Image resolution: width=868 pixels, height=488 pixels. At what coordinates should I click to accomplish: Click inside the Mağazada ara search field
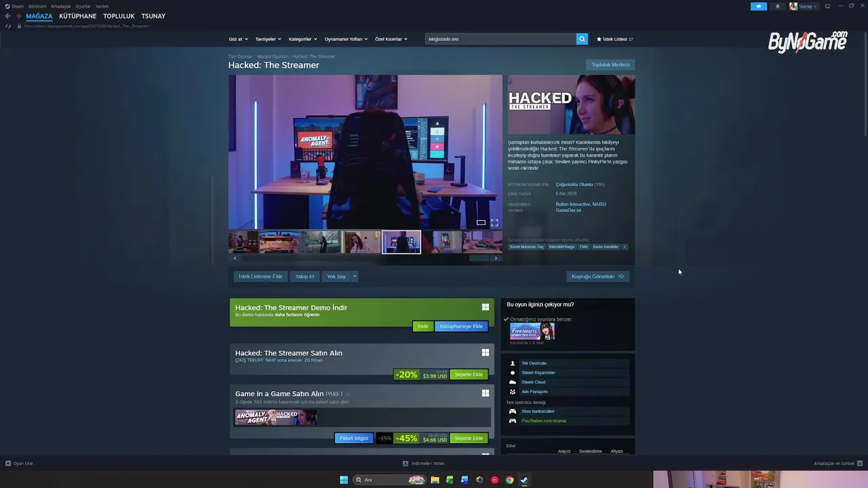pyautogui.click(x=500, y=39)
